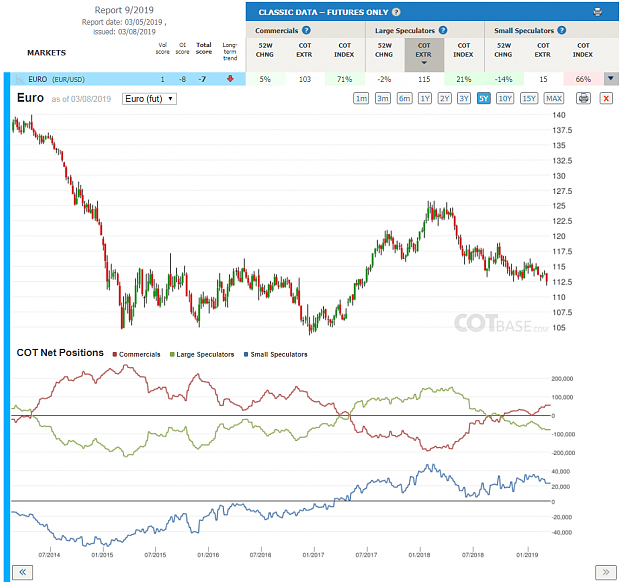Toggle Commercials series in the legend

(x=136, y=354)
